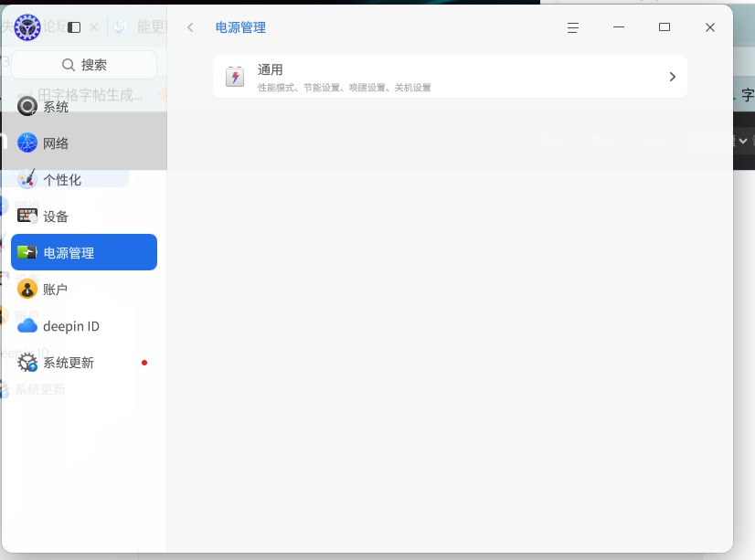The image size is (755, 560).
Task: Select the 系统 sidebar label
Action: (56, 107)
